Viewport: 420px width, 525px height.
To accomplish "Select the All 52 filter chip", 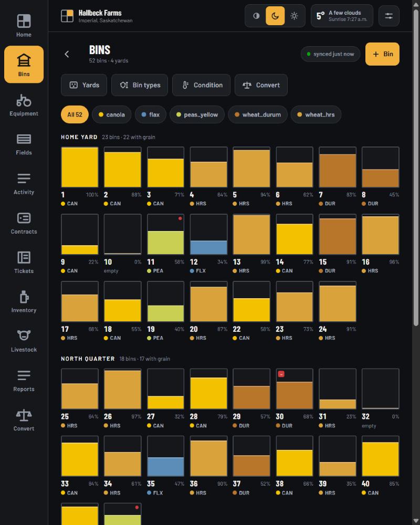I will pyautogui.click(x=75, y=114).
